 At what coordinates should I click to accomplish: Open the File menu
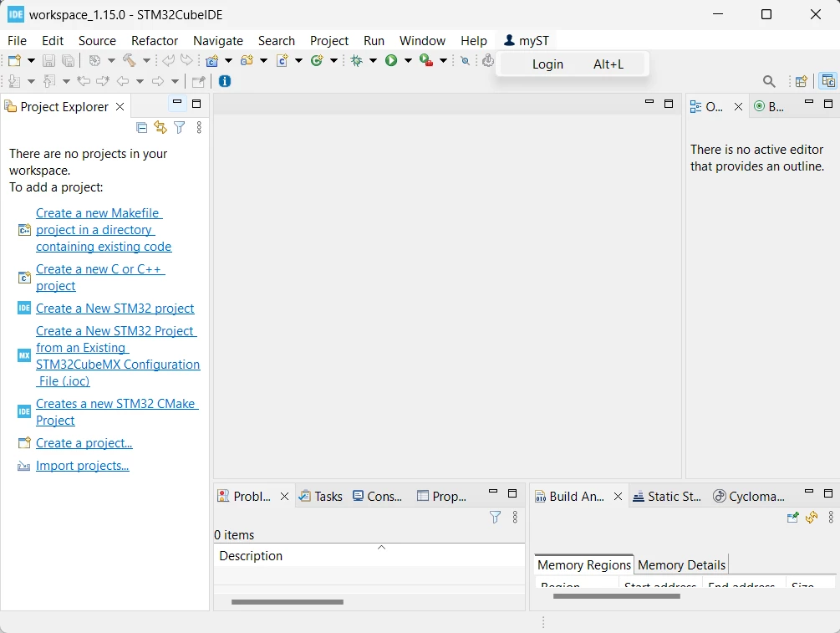coord(17,41)
